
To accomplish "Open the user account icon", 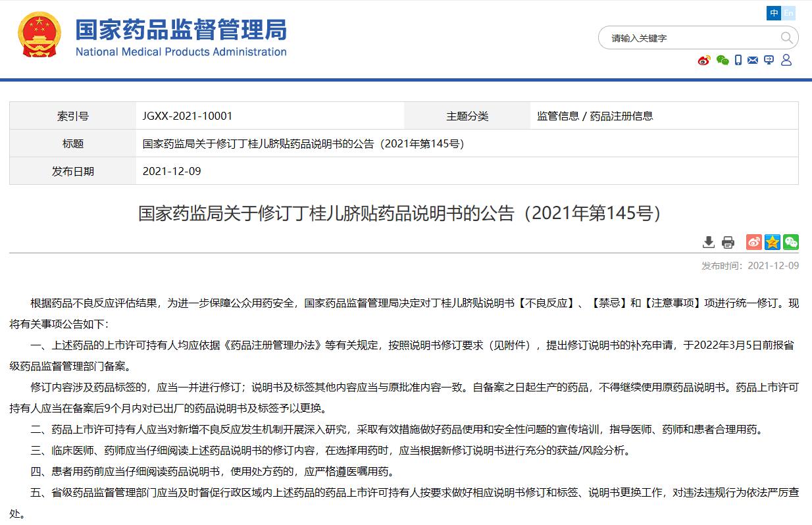I will 786,61.
